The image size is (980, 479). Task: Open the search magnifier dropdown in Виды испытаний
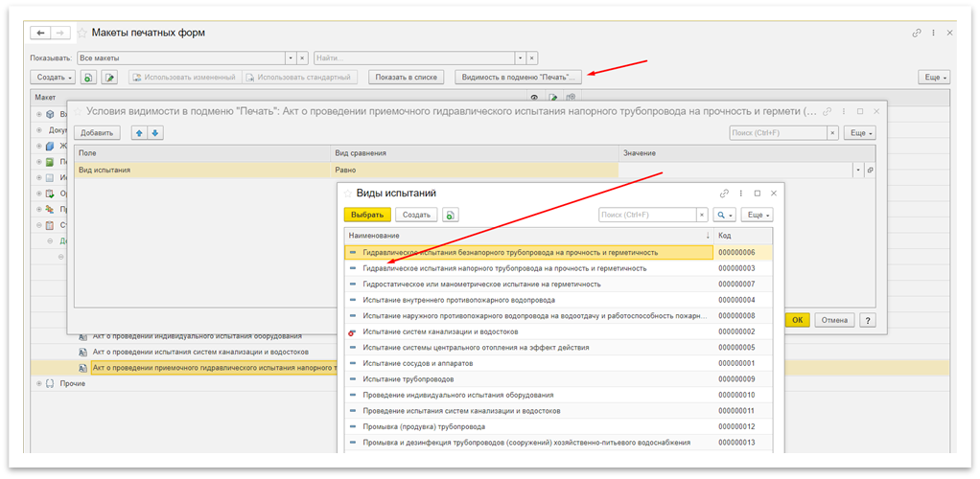tap(725, 216)
